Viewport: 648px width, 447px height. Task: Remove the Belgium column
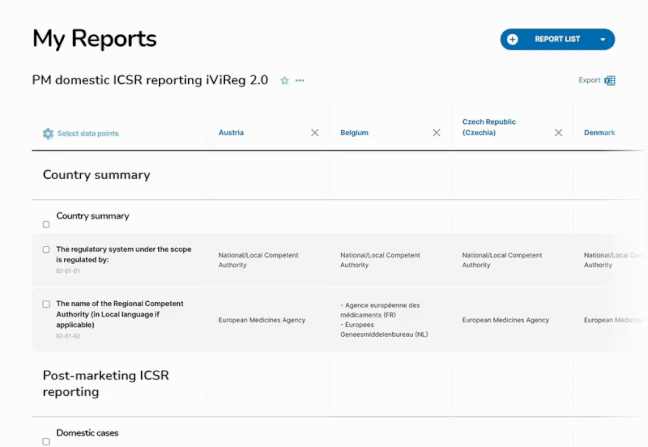coord(436,132)
